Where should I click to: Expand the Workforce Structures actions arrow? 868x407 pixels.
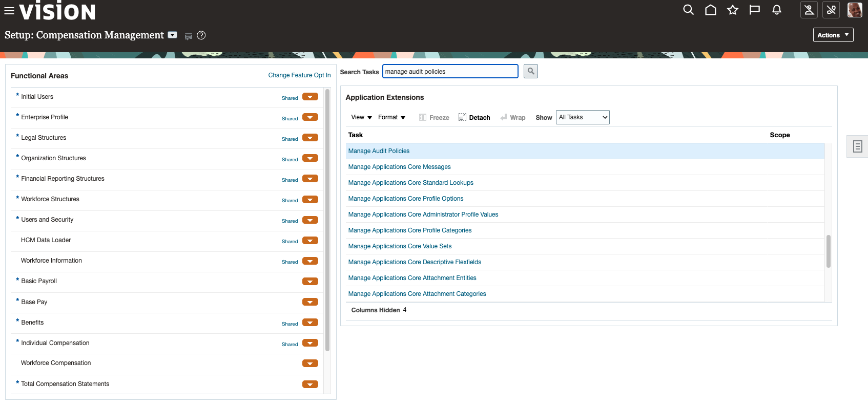tap(310, 199)
